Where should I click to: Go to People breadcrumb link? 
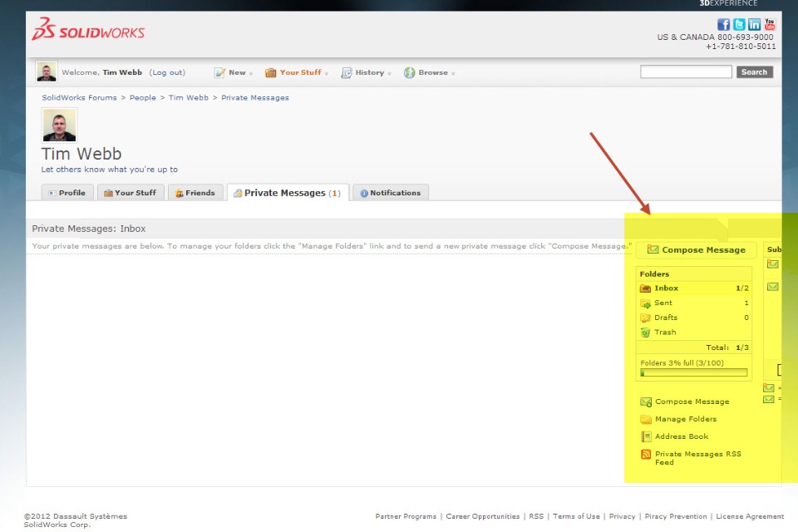click(x=142, y=98)
